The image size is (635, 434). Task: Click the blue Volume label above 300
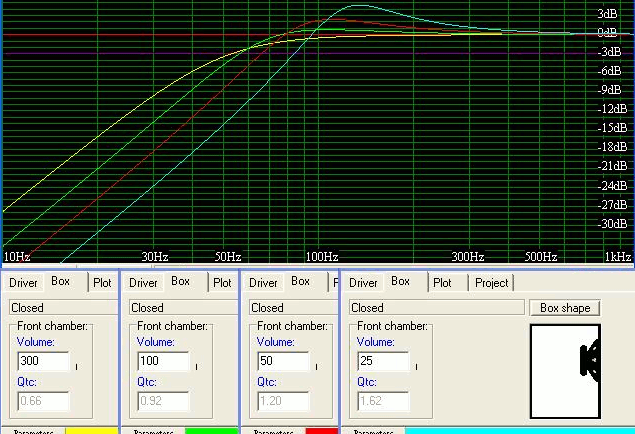(x=36, y=342)
